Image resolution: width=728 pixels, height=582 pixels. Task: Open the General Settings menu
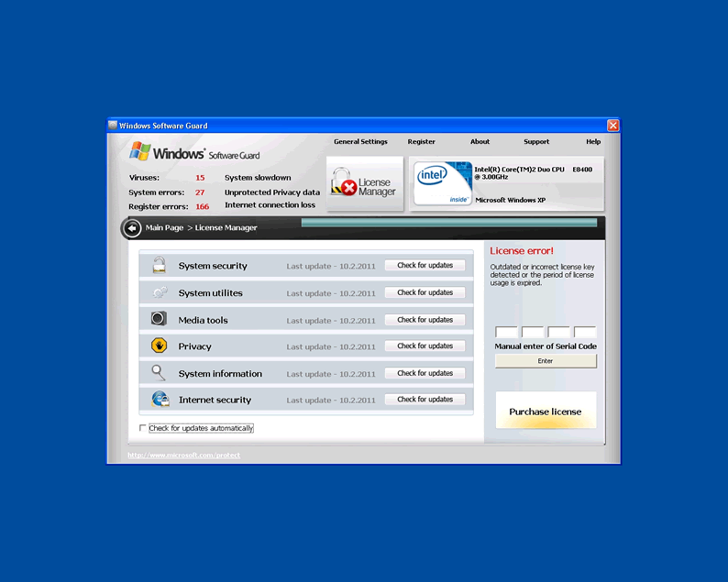click(360, 142)
